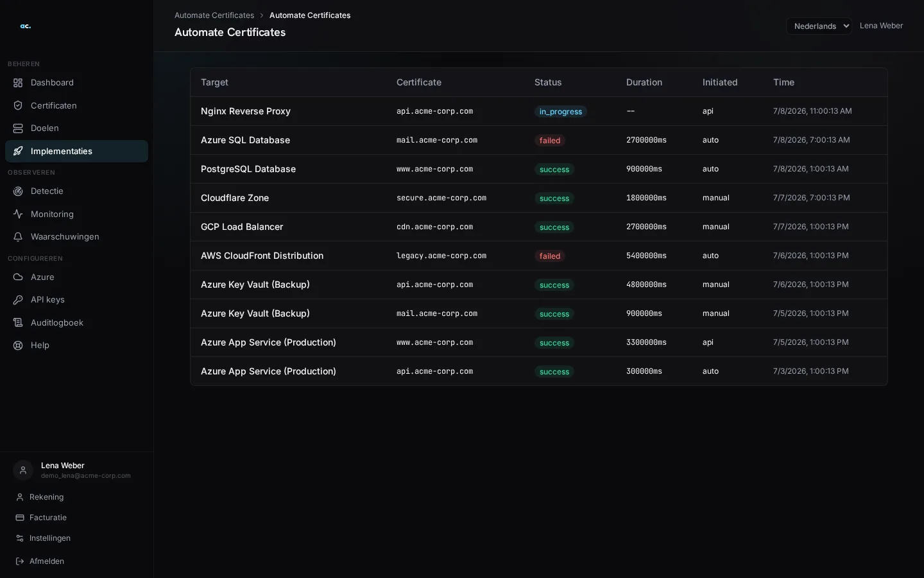
Task: Open the Auditlogboek entry
Action: click(76, 323)
